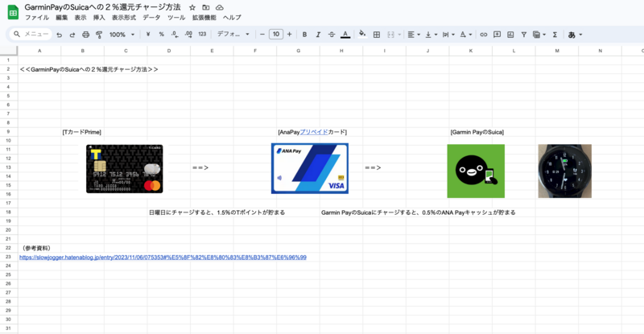The width and height of the screenshot is (644, 334).
Task: Select the ANA Pay Visa card image
Action: point(310,168)
